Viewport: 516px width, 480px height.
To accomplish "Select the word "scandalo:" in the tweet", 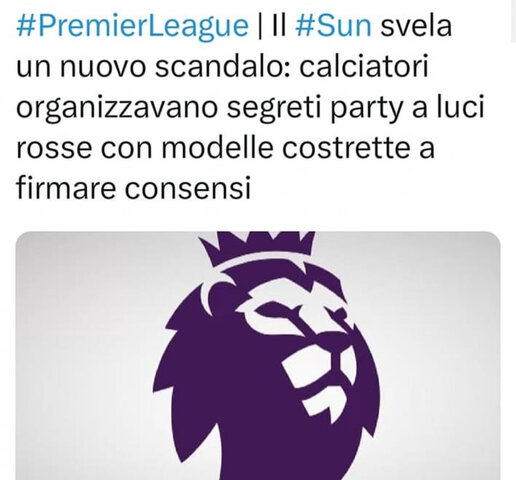I will (222, 67).
